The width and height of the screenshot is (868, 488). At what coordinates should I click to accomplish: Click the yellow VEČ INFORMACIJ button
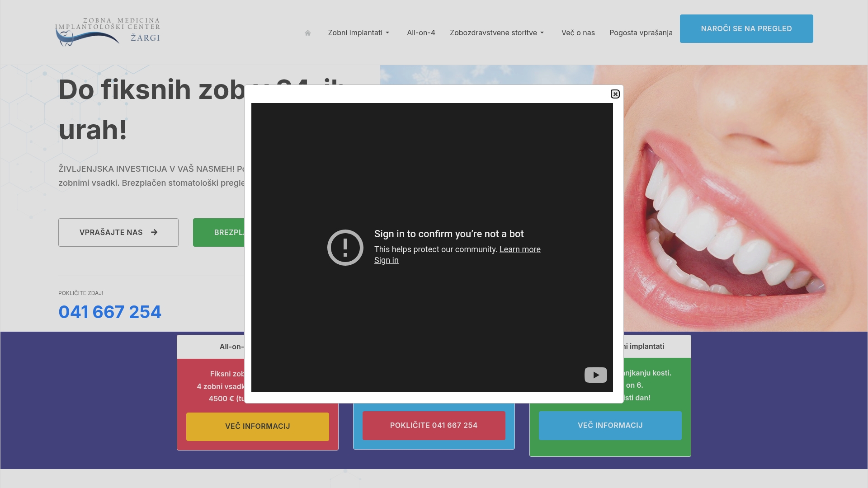coord(257,426)
